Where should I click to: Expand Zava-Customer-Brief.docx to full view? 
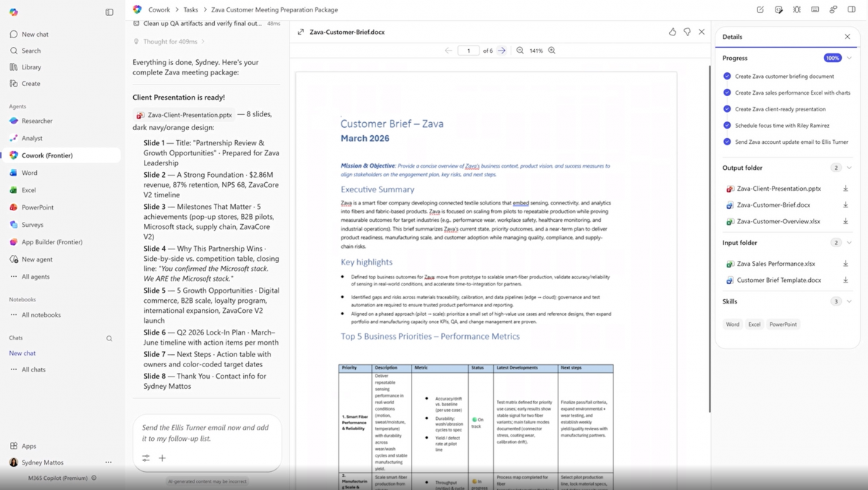pyautogui.click(x=300, y=32)
